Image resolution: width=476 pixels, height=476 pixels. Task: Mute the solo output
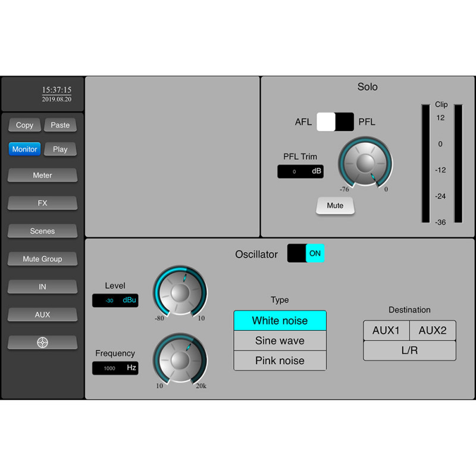[335, 205]
